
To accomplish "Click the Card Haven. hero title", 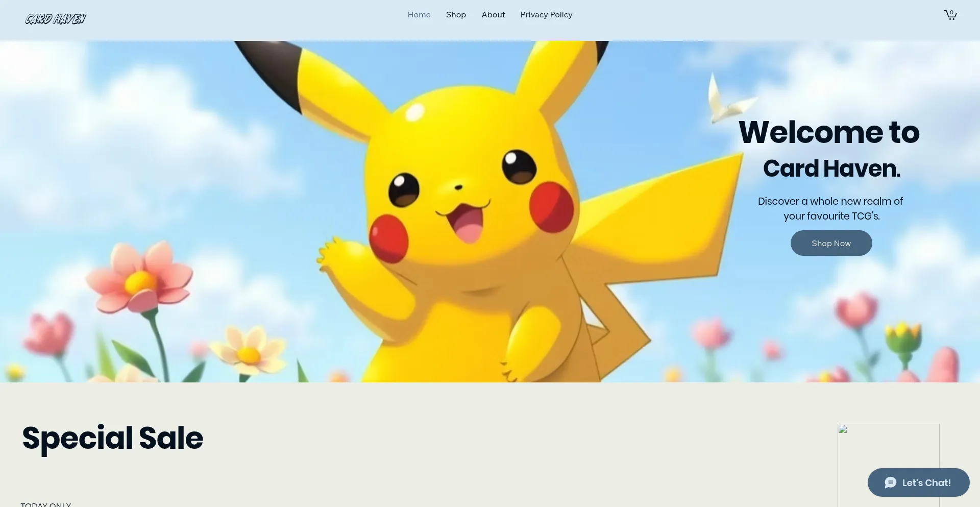I will click(831, 168).
